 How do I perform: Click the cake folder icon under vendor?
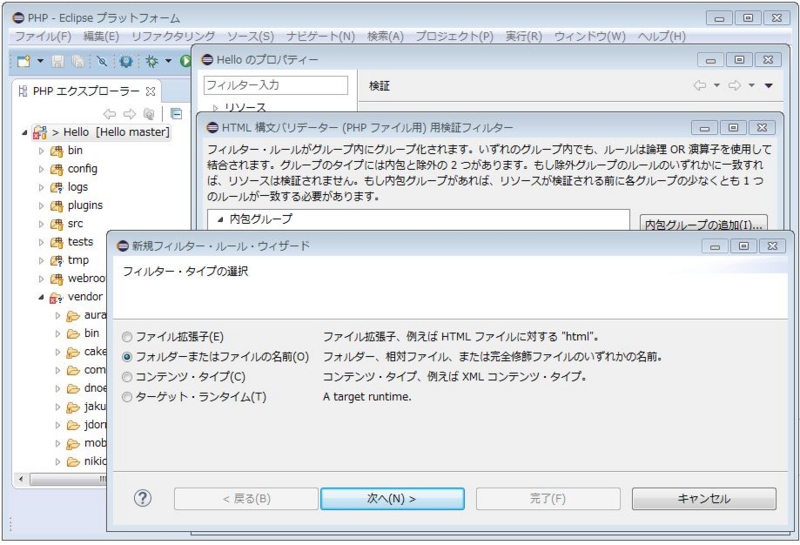pyautogui.click(x=73, y=353)
